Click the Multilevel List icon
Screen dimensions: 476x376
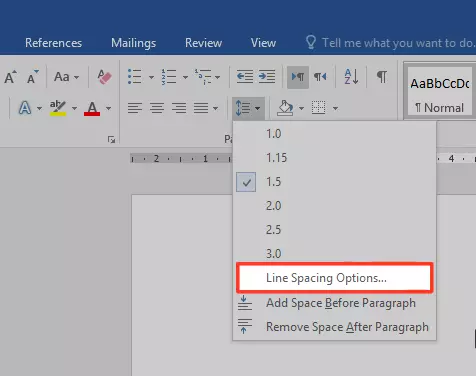[203, 77]
